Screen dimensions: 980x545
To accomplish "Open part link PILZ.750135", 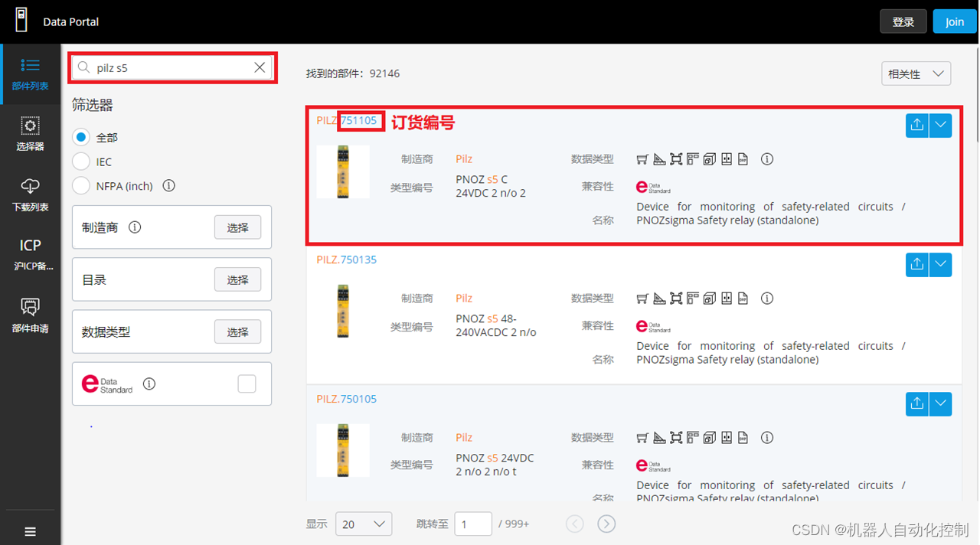I will click(x=346, y=259).
